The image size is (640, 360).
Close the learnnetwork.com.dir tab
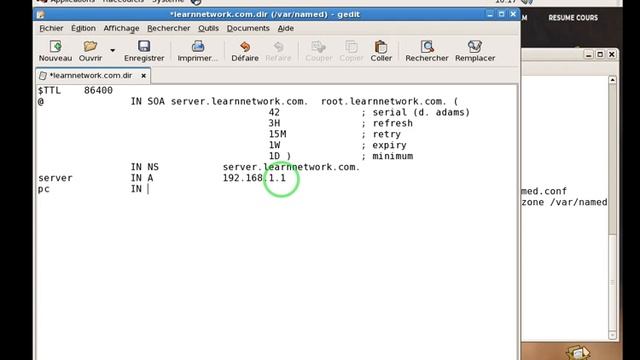[x=144, y=76]
